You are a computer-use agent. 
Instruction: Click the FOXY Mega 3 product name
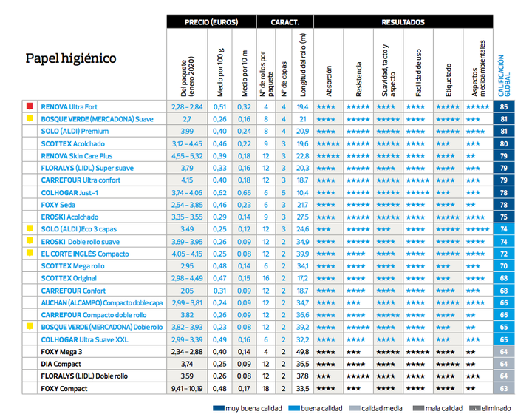tap(61, 352)
